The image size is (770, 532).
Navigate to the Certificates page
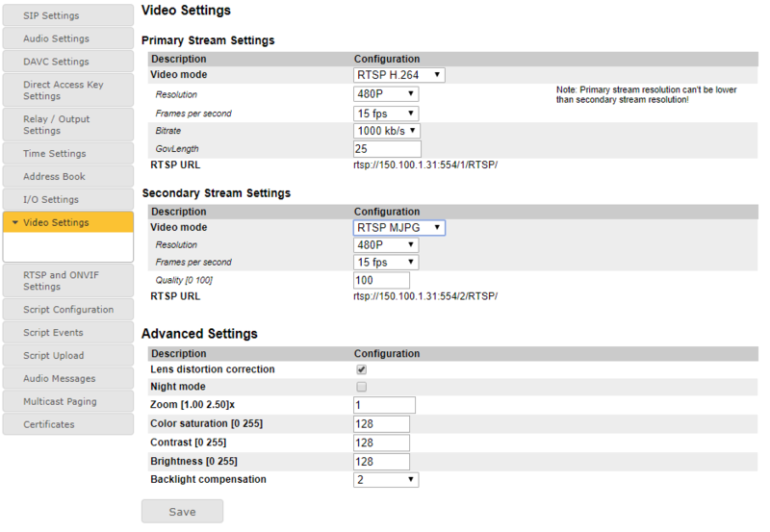[67, 424]
